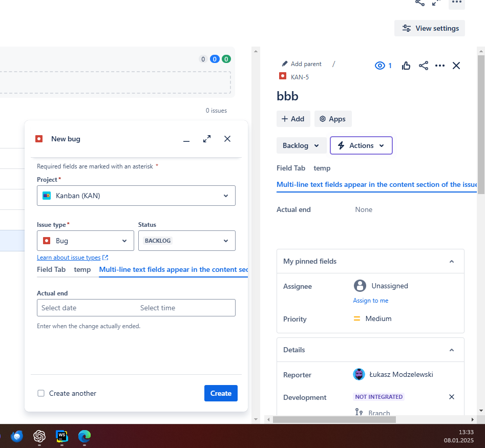Click the blue 0 counter badge

(215, 59)
